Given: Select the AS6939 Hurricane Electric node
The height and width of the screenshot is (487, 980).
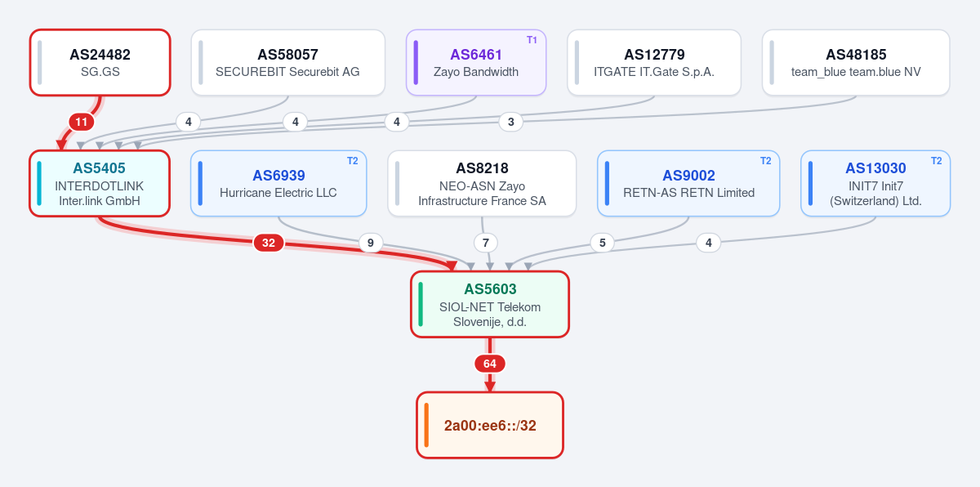Looking at the screenshot, I should (x=278, y=184).
